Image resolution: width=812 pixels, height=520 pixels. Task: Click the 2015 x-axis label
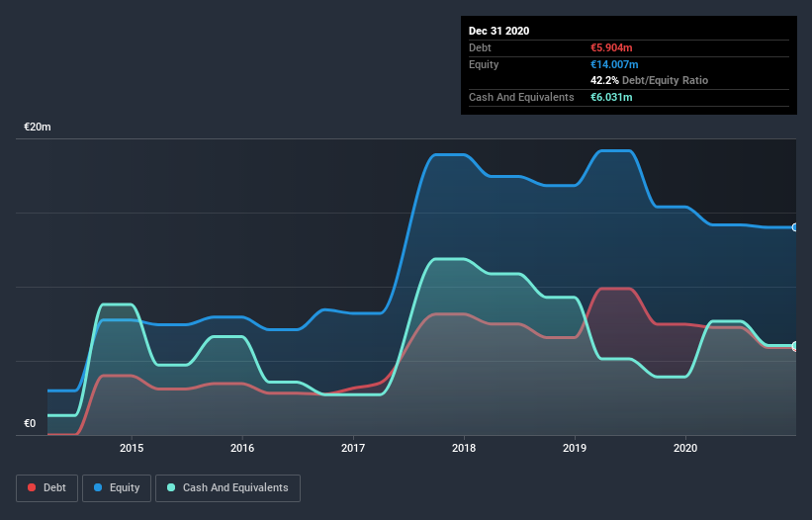pos(132,448)
